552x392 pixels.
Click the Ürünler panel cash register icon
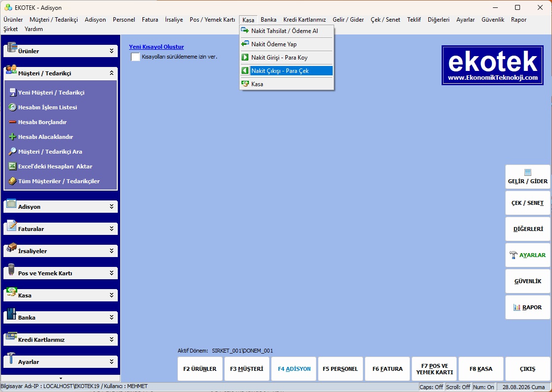click(12, 47)
